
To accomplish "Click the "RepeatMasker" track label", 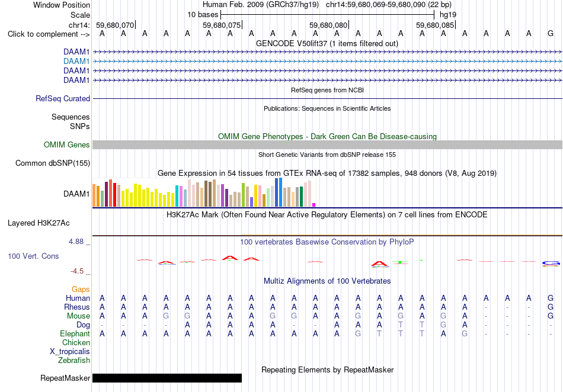I will tap(65, 378).
